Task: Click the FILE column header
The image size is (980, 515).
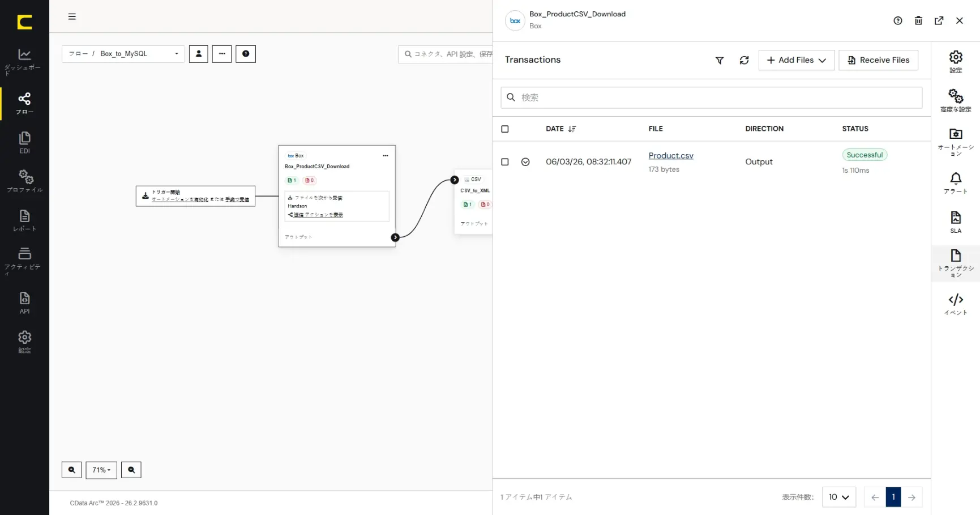Action: click(x=656, y=129)
